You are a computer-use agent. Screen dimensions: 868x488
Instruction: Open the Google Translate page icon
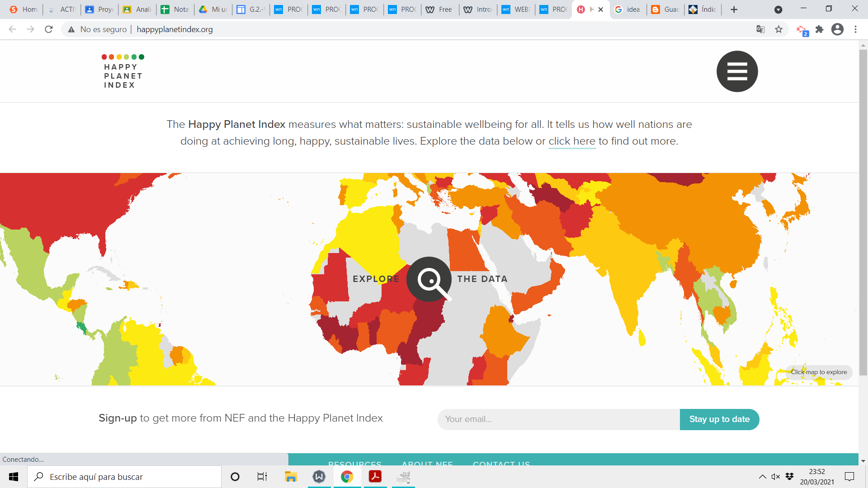point(760,29)
